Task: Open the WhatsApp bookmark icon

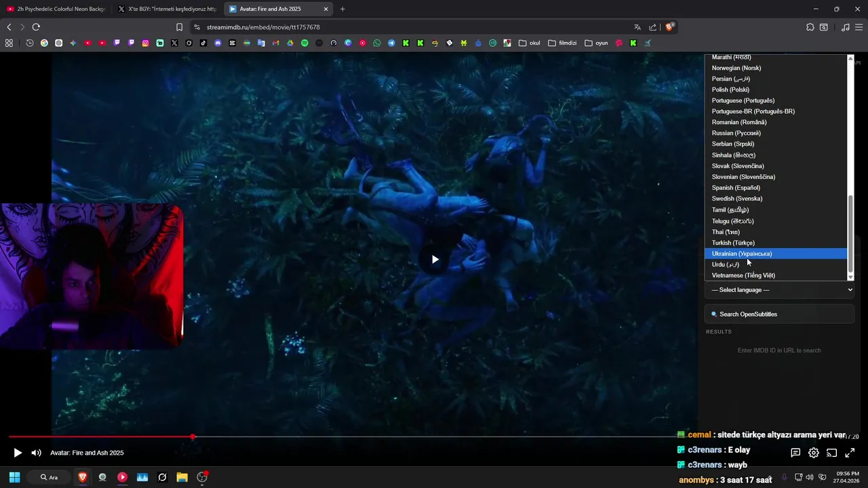Action: tap(377, 43)
